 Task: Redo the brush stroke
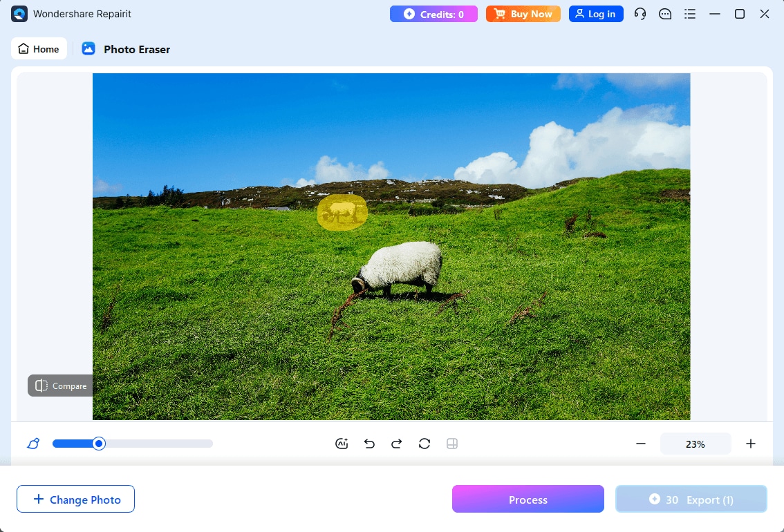pyautogui.click(x=397, y=444)
